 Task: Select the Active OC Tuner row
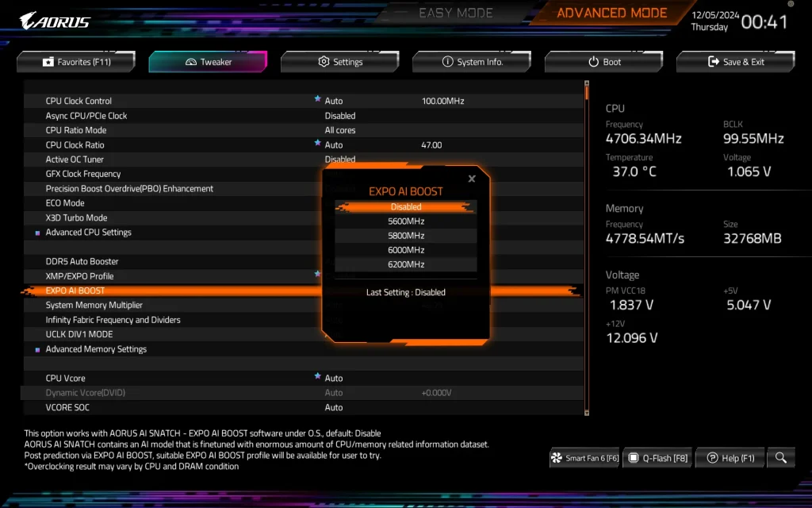pyautogui.click(x=304, y=159)
